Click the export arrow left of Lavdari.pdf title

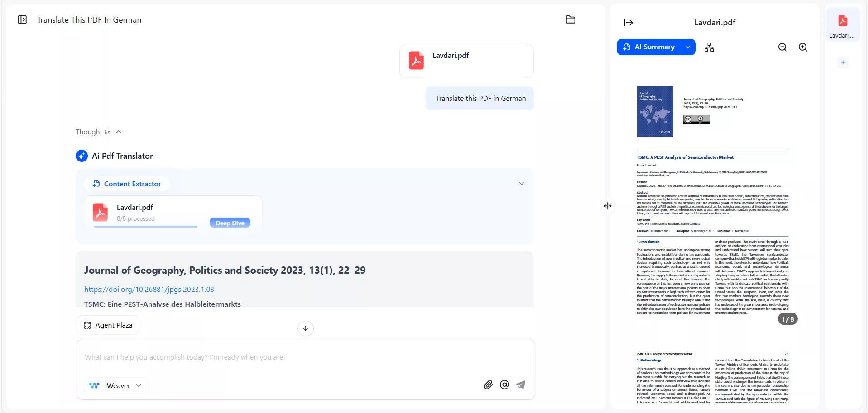point(628,22)
